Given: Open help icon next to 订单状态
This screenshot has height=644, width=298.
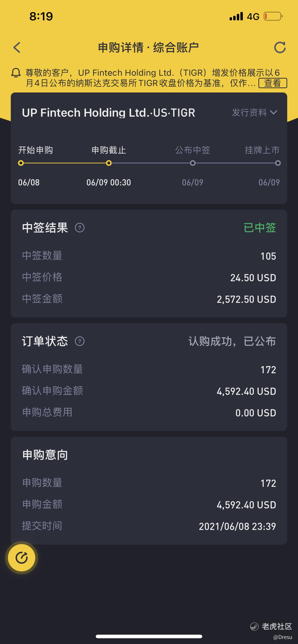Looking at the screenshot, I should point(80,341).
